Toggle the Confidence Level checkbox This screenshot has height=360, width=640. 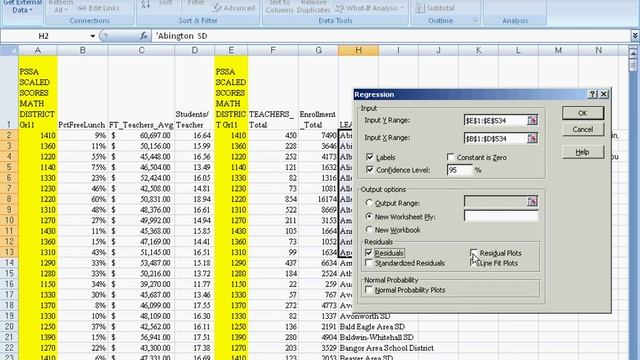370,170
